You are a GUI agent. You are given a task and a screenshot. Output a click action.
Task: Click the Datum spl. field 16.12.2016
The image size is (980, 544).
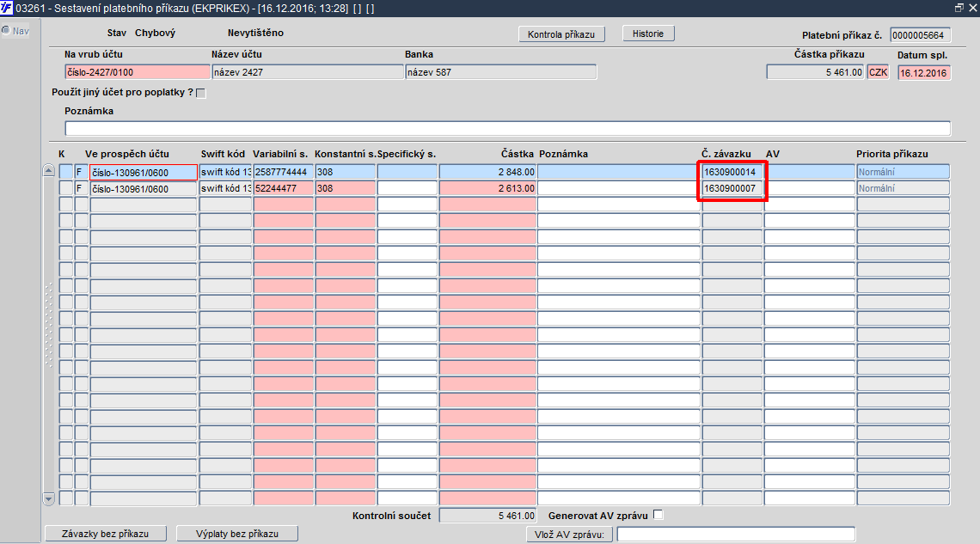[924, 72]
